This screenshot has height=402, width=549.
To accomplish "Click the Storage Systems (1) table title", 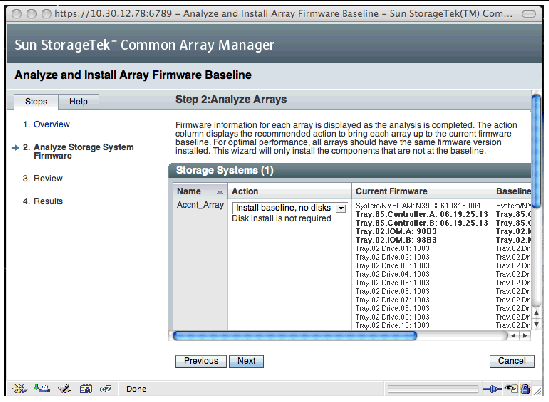I will (x=225, y=171).
